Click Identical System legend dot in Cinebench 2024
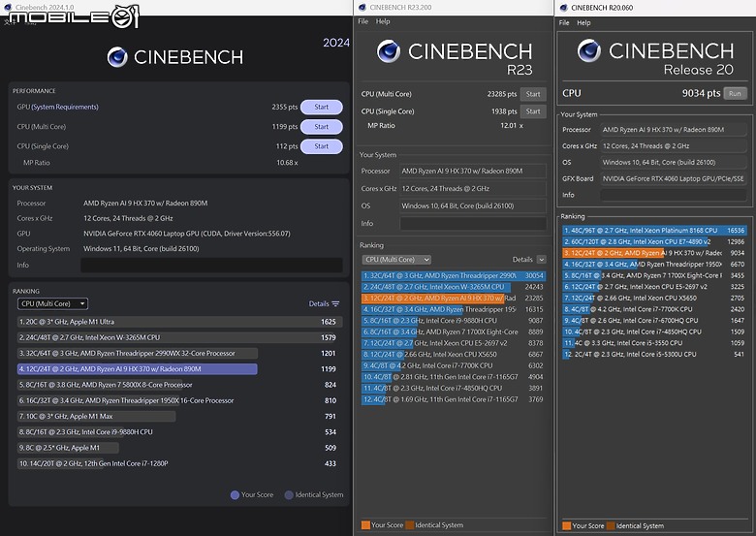This screenshot has width=756, height=536. point(289,495)
